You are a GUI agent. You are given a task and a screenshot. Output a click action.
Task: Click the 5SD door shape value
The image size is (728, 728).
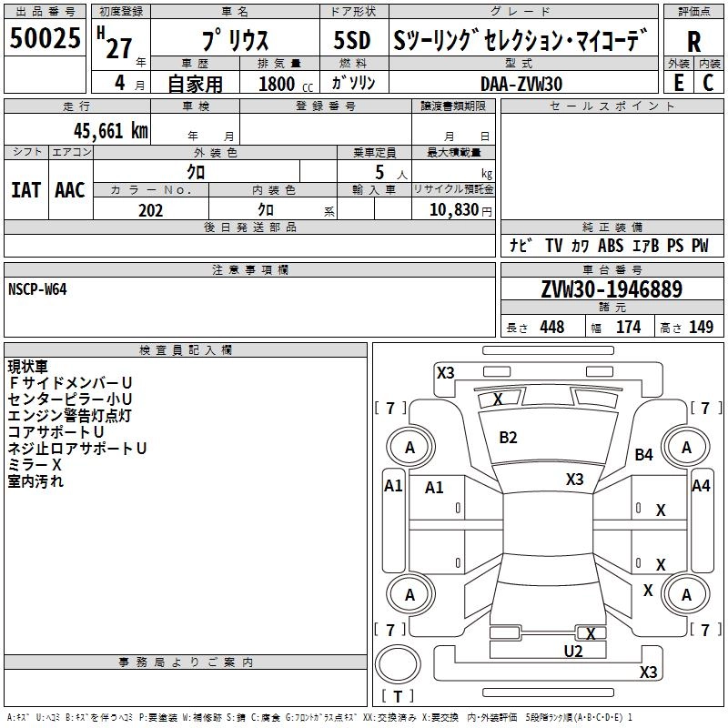pos(351,40)
